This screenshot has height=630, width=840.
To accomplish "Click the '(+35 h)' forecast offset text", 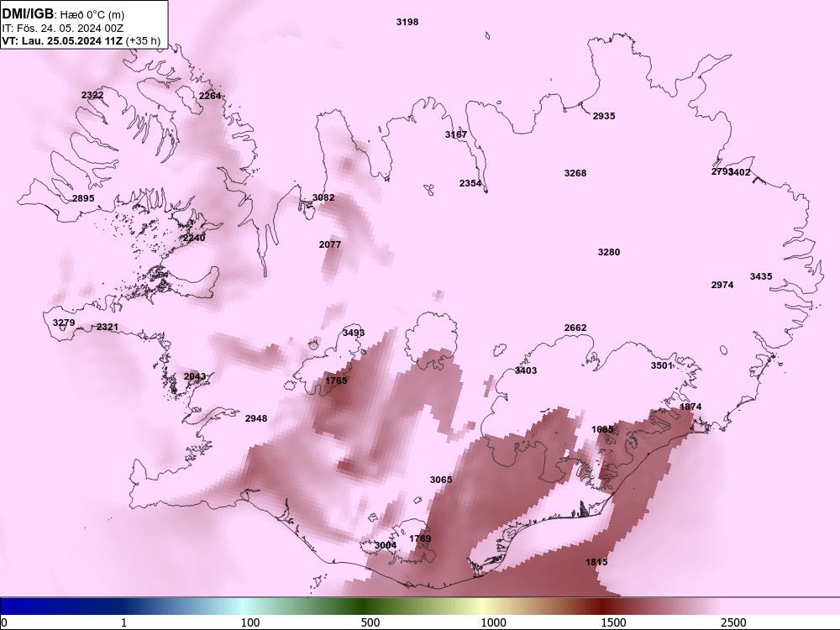I will pyautogui.click(x=143, y=40).
